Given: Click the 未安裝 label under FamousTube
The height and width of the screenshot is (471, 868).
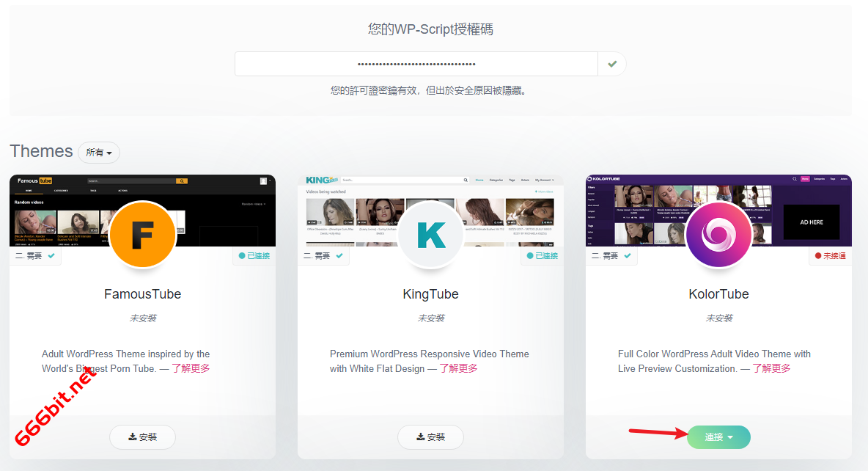Looking at the screenshot, I should [143, 318].
